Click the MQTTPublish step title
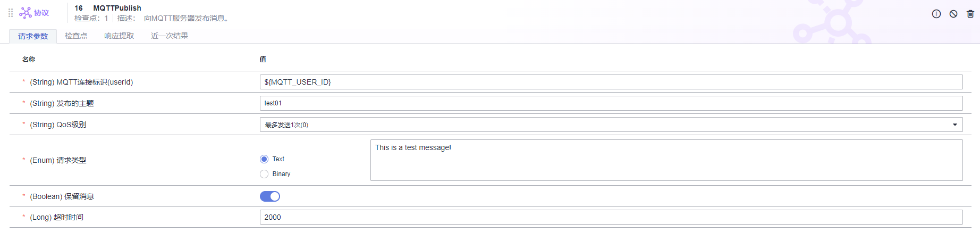 pyautogui.click(x=117, y=8)
